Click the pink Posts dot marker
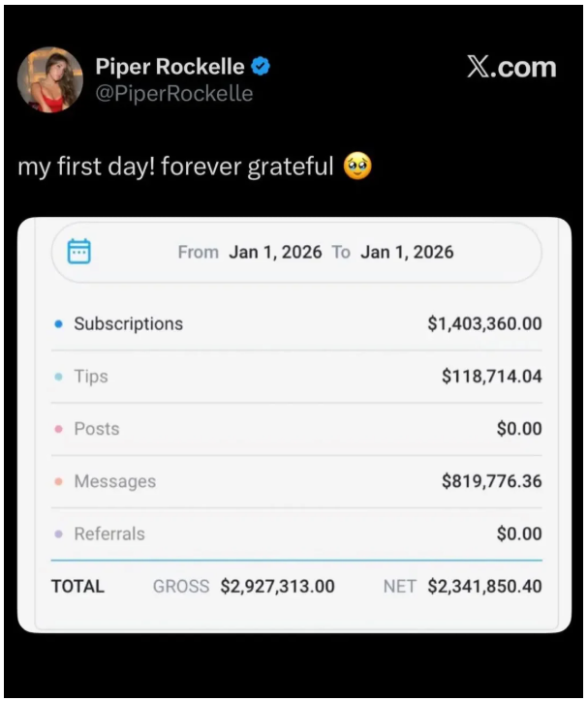 (58, 429)
